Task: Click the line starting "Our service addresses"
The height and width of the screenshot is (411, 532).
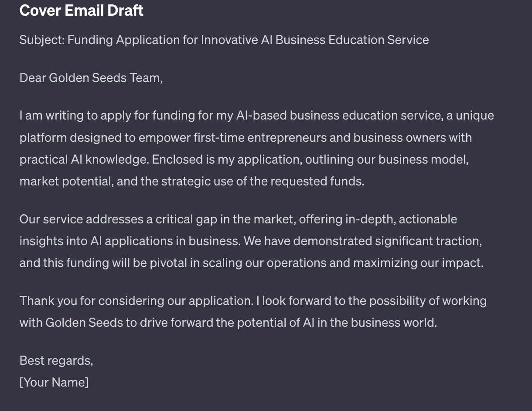Action: 238,219
